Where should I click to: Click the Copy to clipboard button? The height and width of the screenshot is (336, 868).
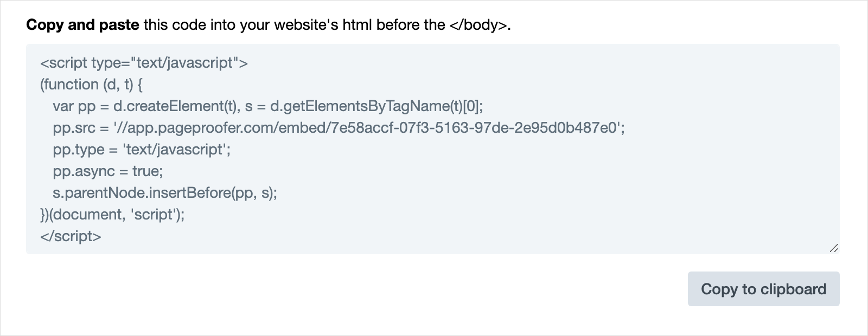coord(763,289)
